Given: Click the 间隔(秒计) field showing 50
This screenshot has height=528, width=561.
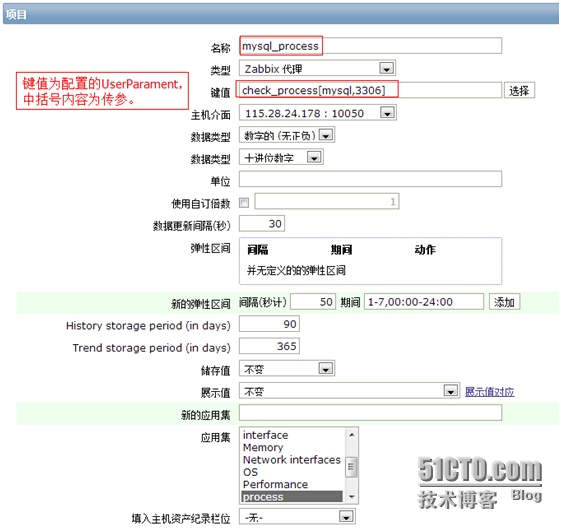Looking at the screenshot, I should [313, 302].
